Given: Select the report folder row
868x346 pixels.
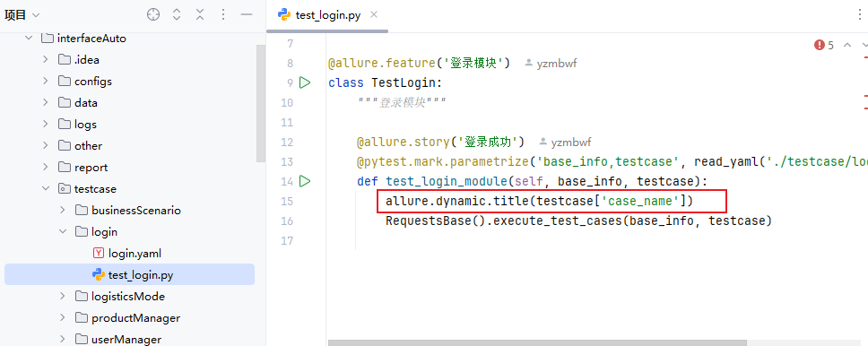Looking at the screenshot, I should coord(129,168).
